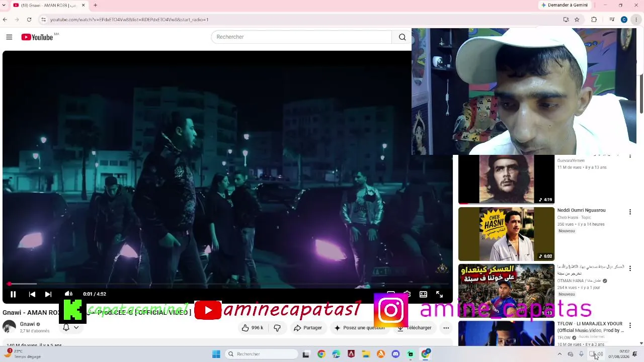
Task: Enter fullscreen video mode
Action: click(x=439, y=294)
